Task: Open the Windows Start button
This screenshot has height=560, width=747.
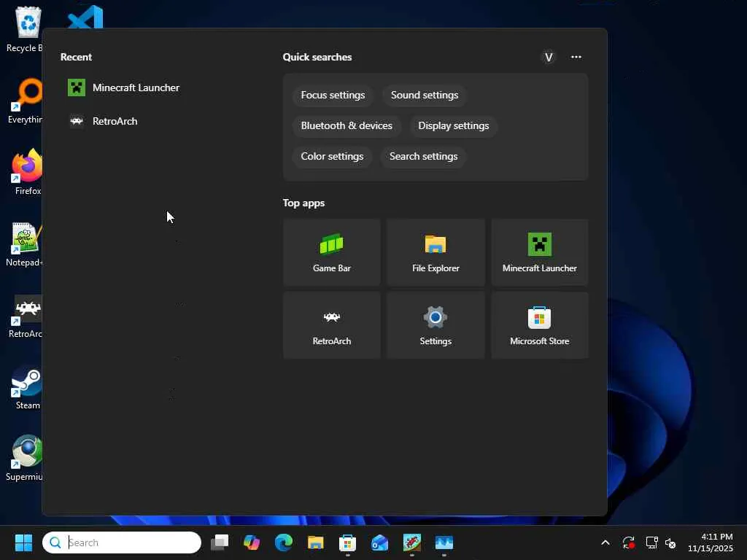Action: 23,542
